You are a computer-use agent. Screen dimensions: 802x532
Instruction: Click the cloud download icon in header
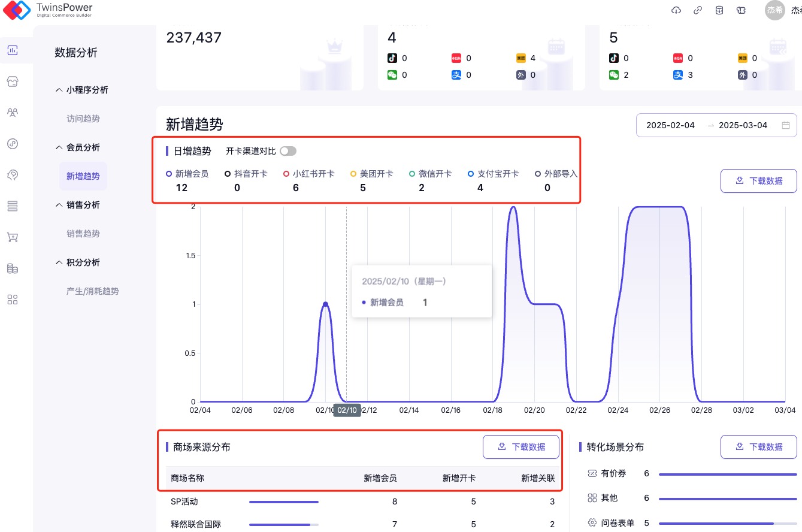coord(676,10)
